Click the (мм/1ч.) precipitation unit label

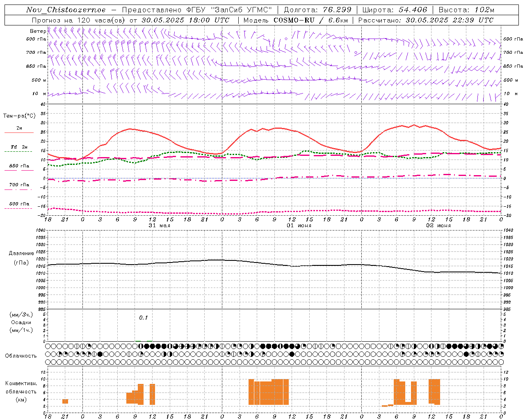21,330
